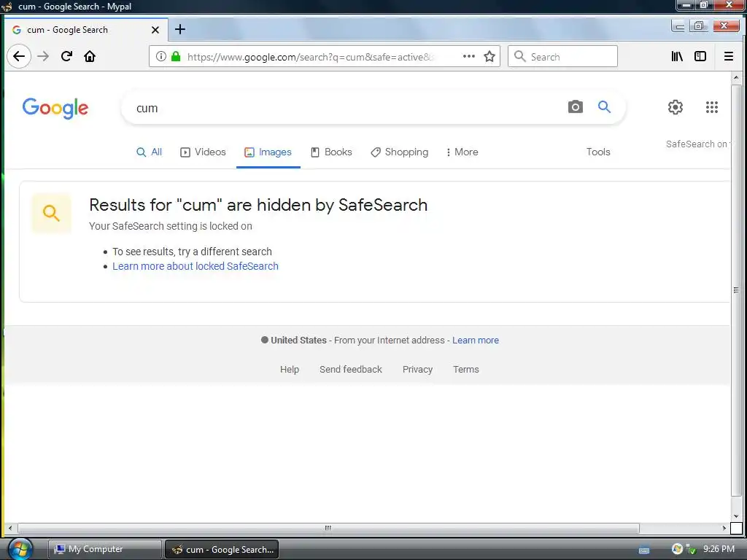Open the Library toolbar icon

pyautogui.click(x=677, y=56)
